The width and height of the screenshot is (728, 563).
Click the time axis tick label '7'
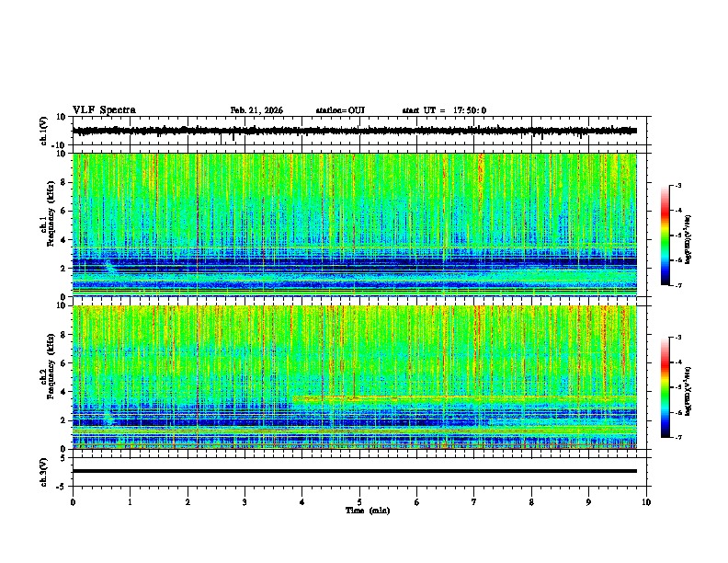[474, 502]
